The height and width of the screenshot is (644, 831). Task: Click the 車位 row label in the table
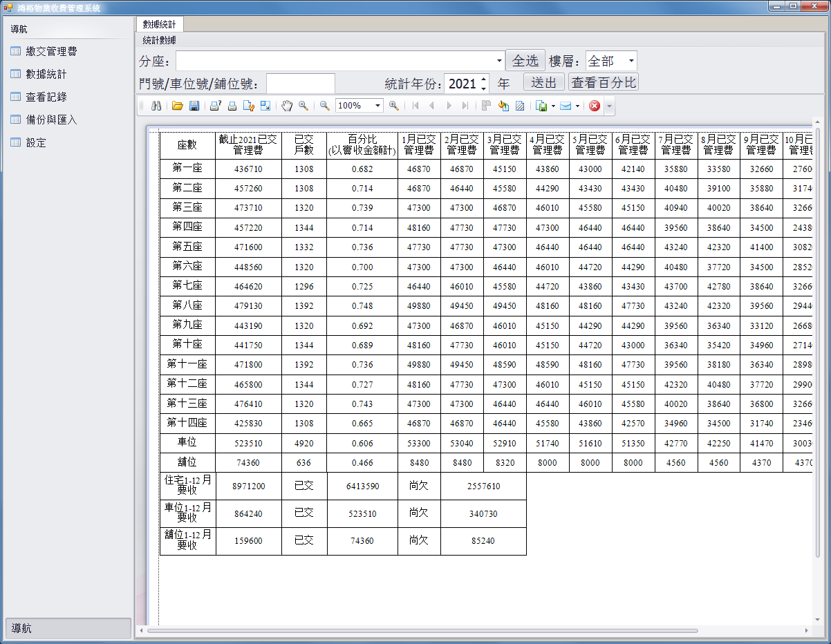pyautogui.click(x=187, y=443)
